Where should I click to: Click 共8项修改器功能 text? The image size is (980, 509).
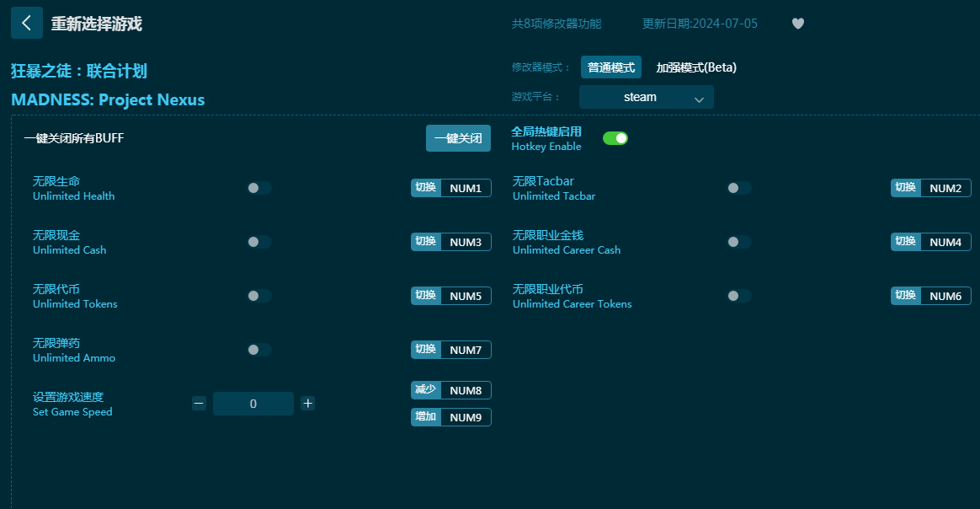click(557, 24)
